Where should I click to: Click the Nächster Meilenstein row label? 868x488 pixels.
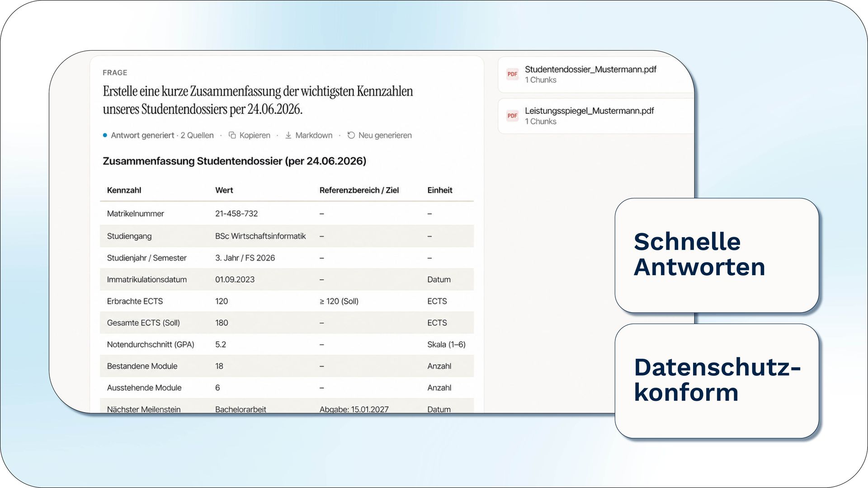point(143,409)
